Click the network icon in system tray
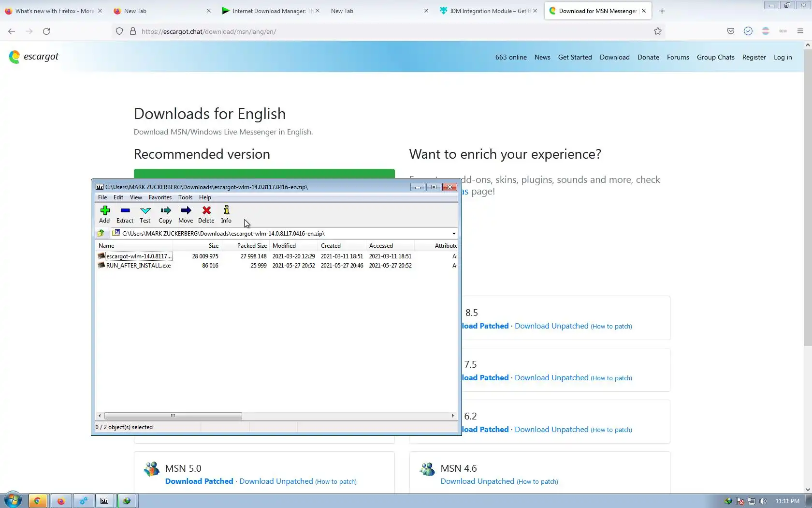Viewport: 812px width, 508px height. (x=752, y=501)
